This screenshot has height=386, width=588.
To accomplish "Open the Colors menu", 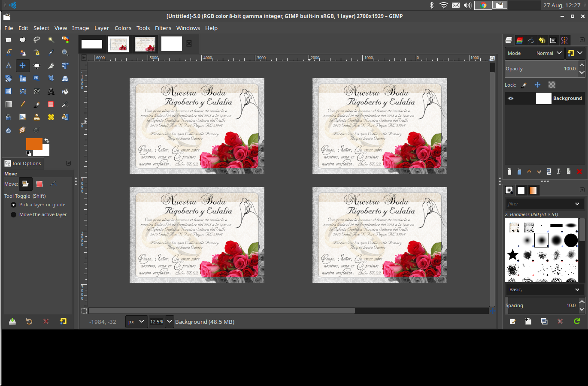I will tap(123, 28).
